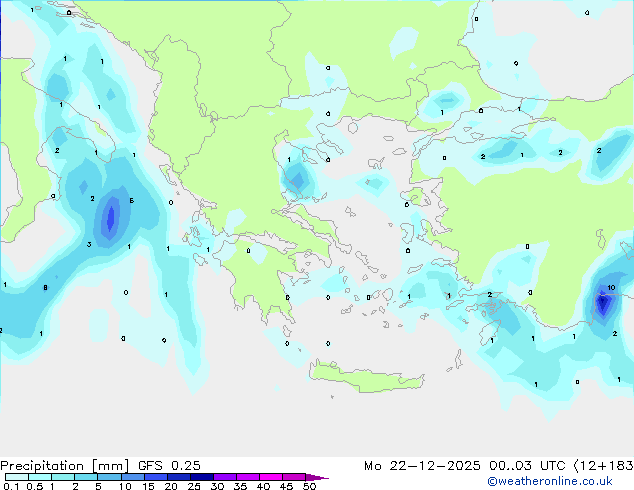
Task: Click the legend tick label '35'
Action: pyautogui.click(x=240, y=486)
